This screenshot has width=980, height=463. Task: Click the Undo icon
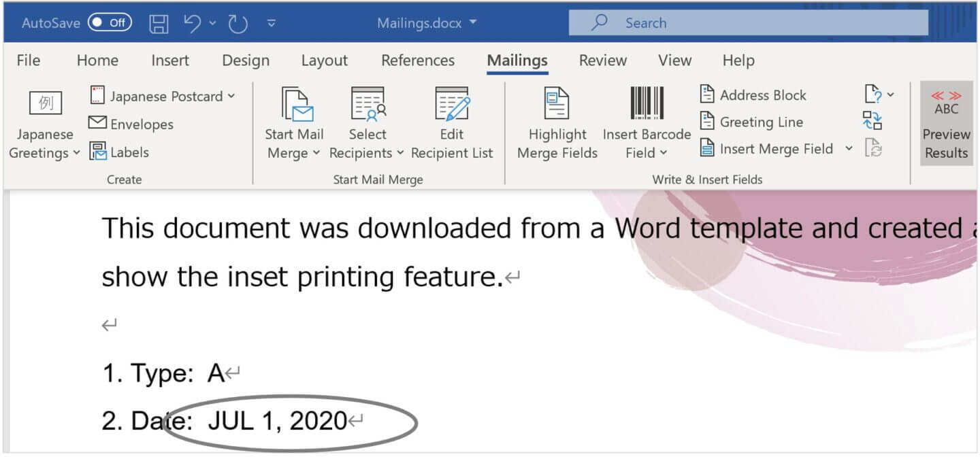pyautogui.click(x=193, y=22)
